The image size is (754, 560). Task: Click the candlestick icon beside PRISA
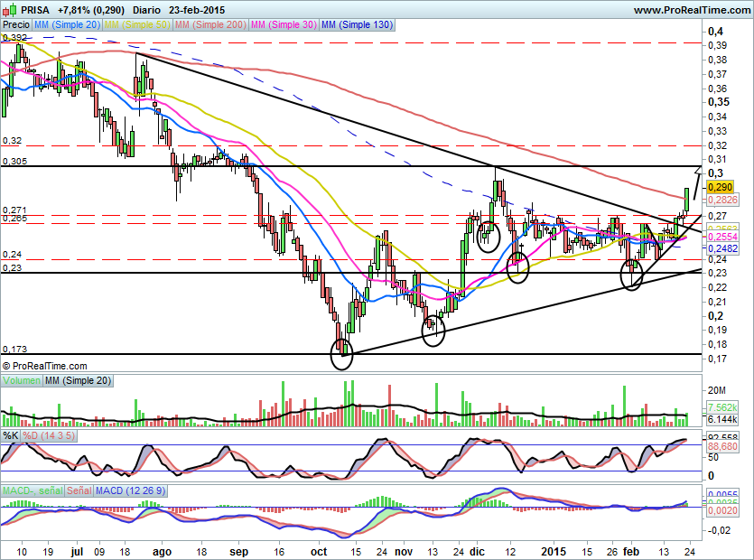(10, 10)
